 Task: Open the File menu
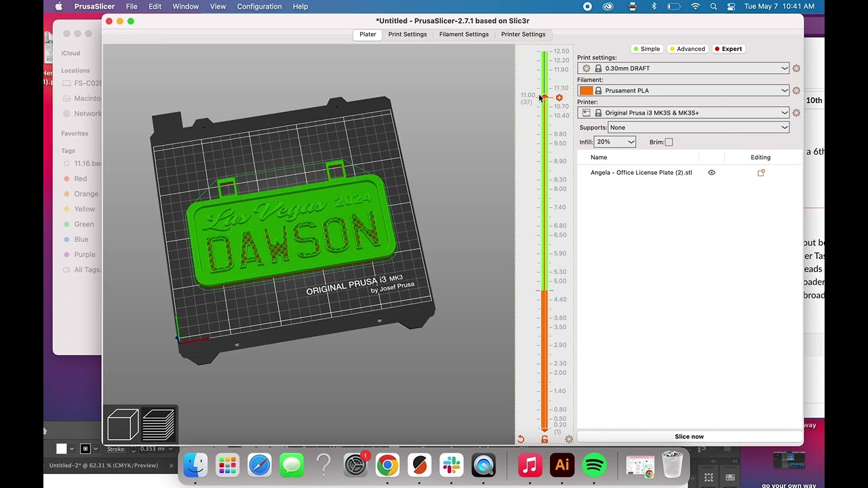click(132, 6)
